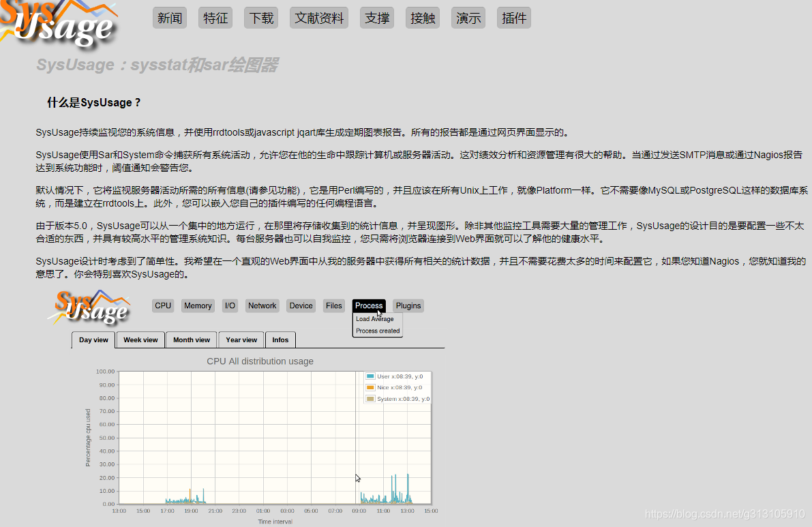The image size is (812, 527).
Task: Choose Load Average from Process menu
Action: [x=375, y=319]
